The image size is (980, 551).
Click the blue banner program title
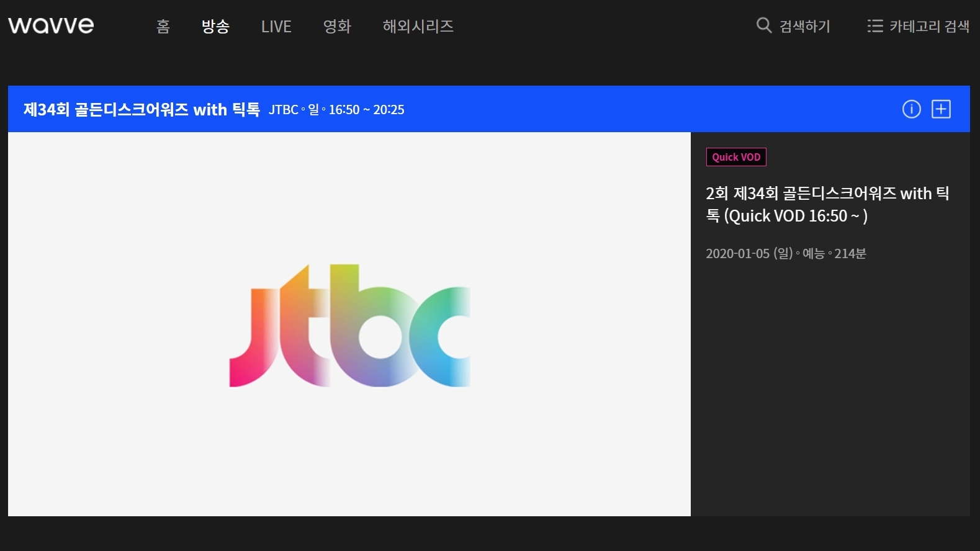pyautogui.click(x=142, y=109)
